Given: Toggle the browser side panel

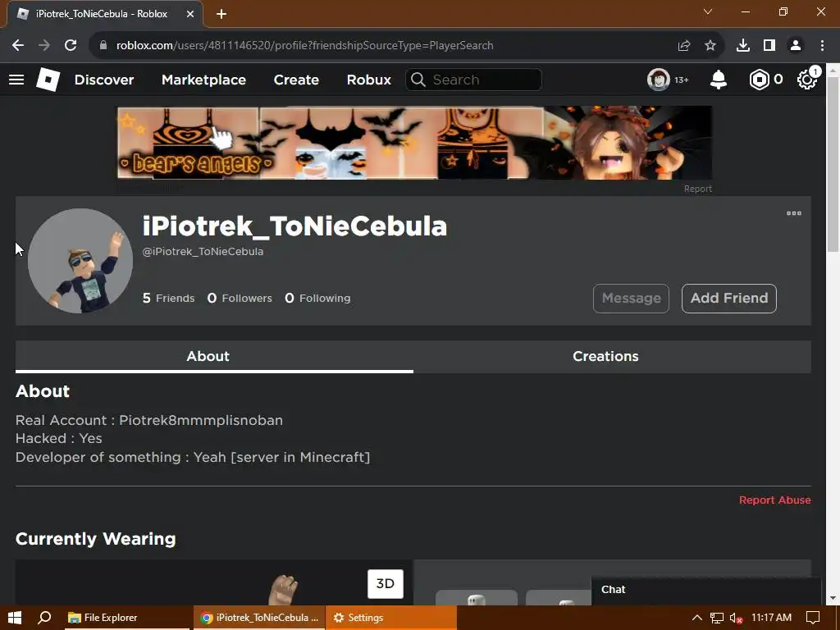Looking at the screenshot, I should pyautogui.click(x=769, y=46).
